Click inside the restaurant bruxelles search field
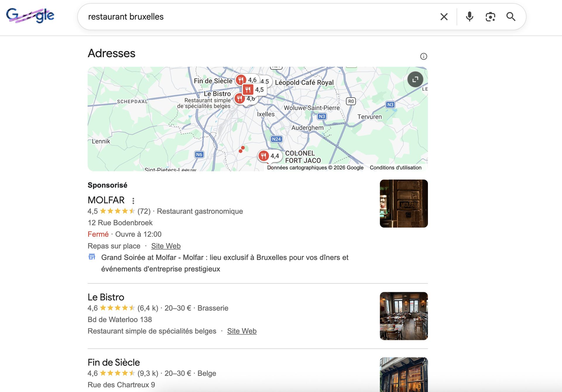This screenshot has width=562, height=392. coord(234,17)
